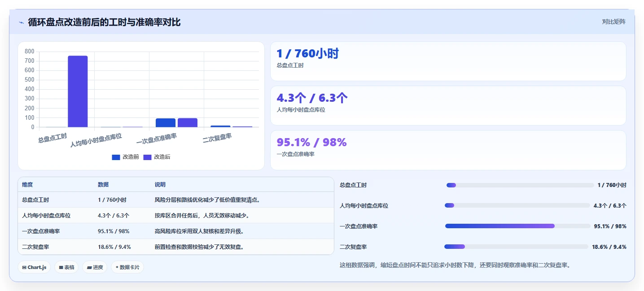Image resolution: width=644 pixels, height=291 pixels.
Task: Click the 改造前 bar of 二次复盘率
Action: point(220,126)
